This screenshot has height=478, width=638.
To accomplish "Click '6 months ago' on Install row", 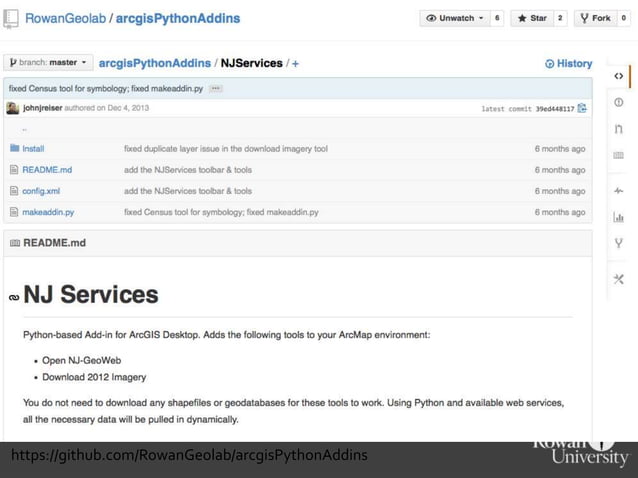I will pyautogui.click(x=560, y=149).
